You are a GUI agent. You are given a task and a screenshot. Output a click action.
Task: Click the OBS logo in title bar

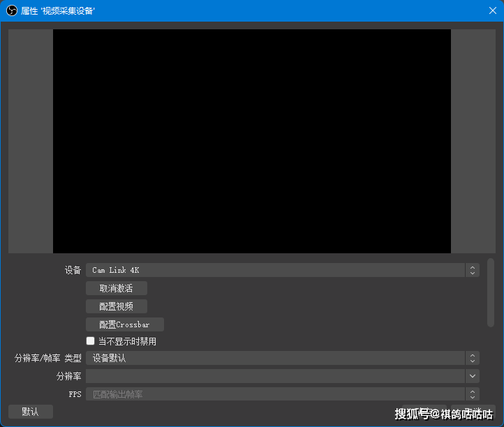pyautogui.click(x=12, y=11)
